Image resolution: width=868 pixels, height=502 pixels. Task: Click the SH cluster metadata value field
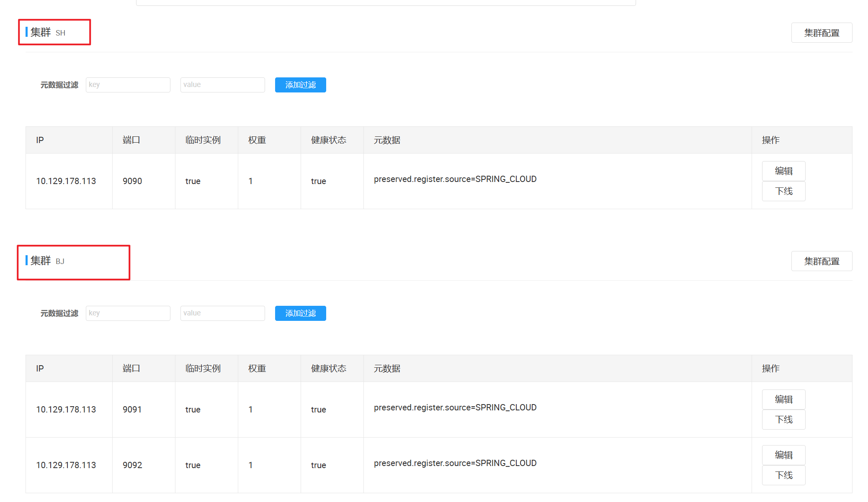(222, 85)
